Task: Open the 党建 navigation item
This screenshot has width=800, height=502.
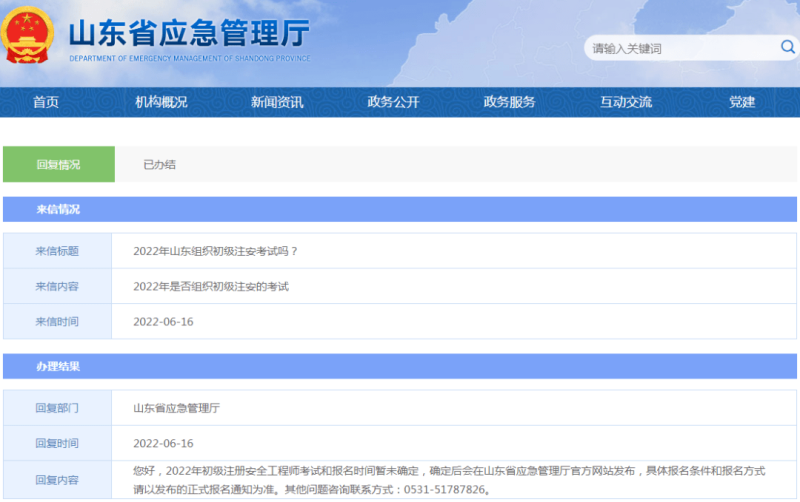Action: pyautogui.click(x=742, y=102)
